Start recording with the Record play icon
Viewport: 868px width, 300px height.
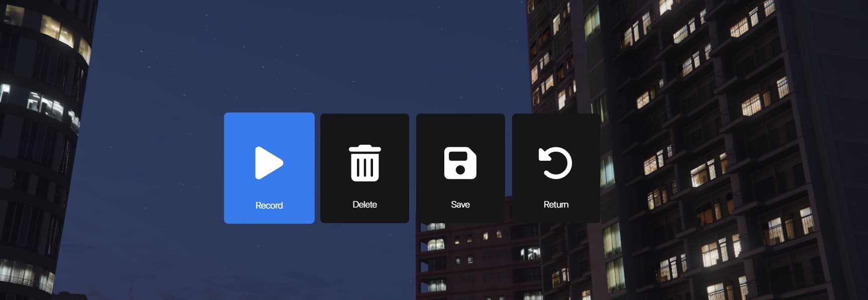coord(269,163)
